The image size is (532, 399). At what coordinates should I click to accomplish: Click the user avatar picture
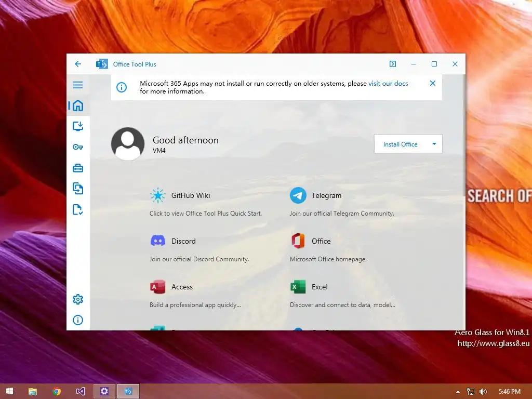point(128,144)
